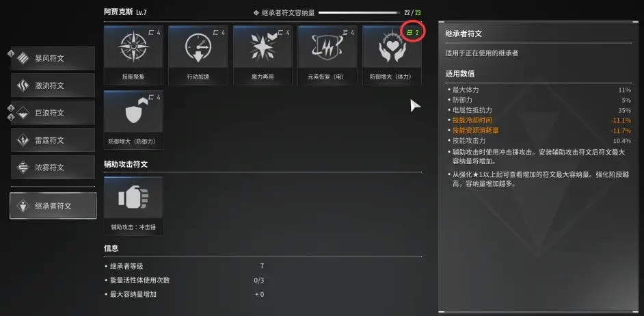Open the 辅助攻击：冲击锤 fist rune slot
Screen dimensions: 644x316
(x=133, y=205)
